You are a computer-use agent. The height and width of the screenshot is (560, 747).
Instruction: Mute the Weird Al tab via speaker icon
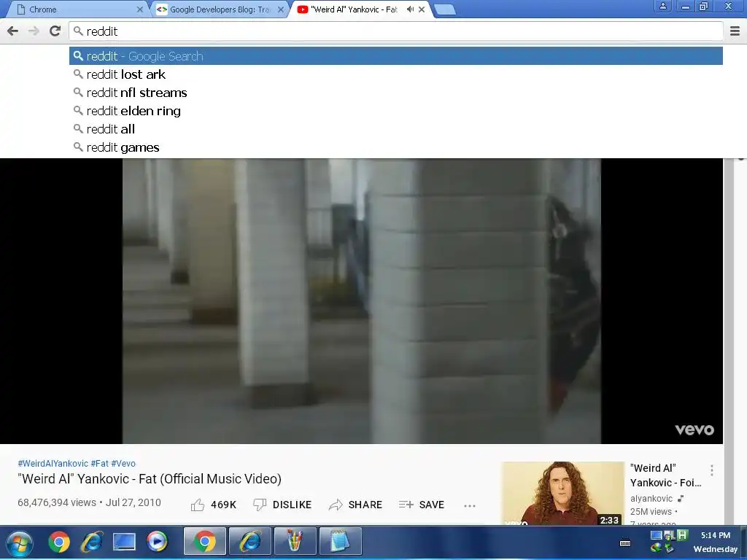410,9
